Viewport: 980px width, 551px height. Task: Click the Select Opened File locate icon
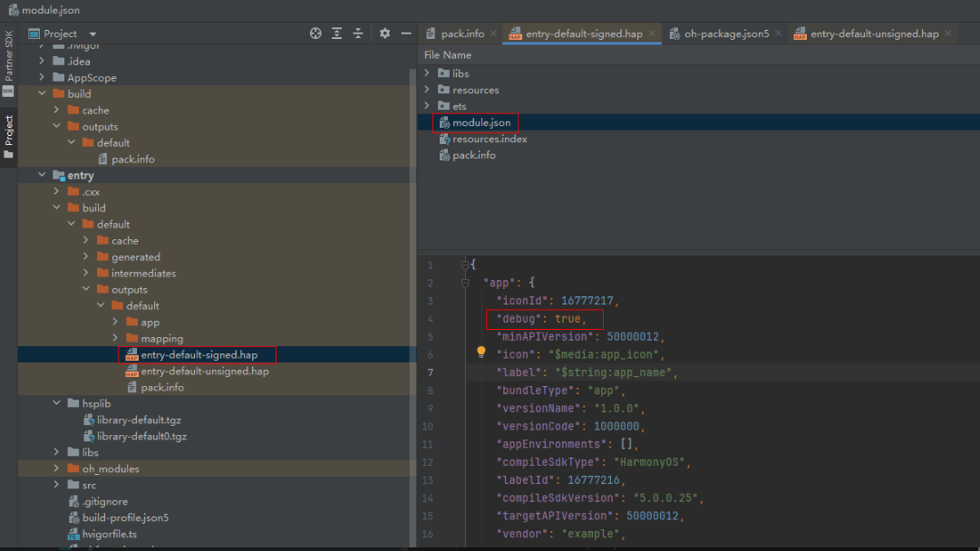[x=315, y=34]
